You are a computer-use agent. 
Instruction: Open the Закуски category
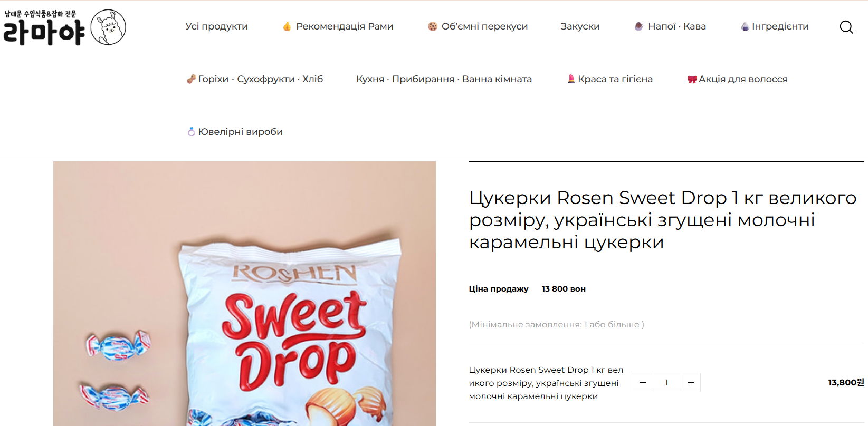[x=580, y=26]
